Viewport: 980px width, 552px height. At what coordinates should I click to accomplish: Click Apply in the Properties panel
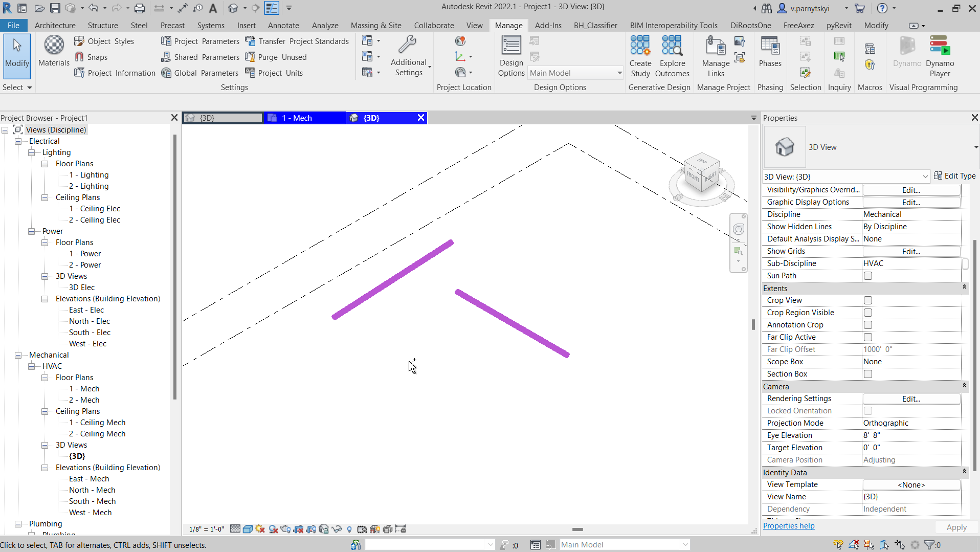pyautogui.click(x=956, y=527)
